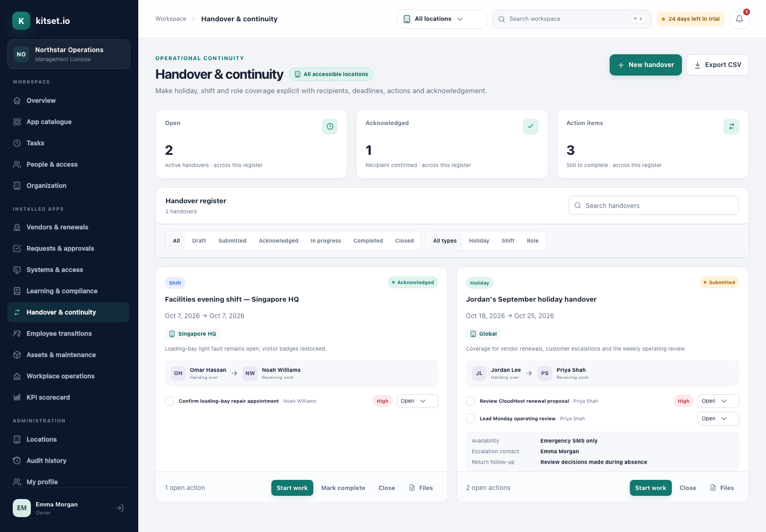Click the Audit history icon
Image resolution: width=766 pixels, height=532 pixels.
click(17, 461)
